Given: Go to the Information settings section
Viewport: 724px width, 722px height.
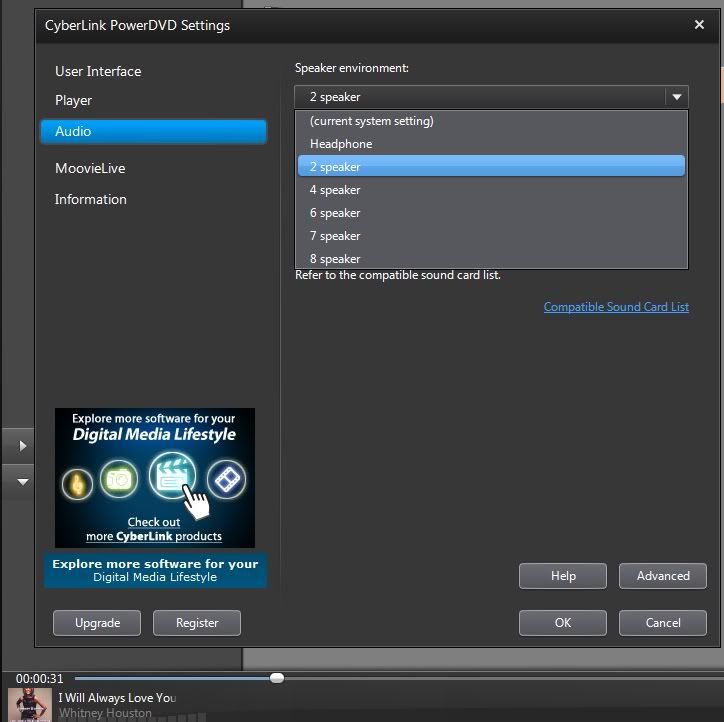Looking at the screenshot, I should [x=90, y=199].
